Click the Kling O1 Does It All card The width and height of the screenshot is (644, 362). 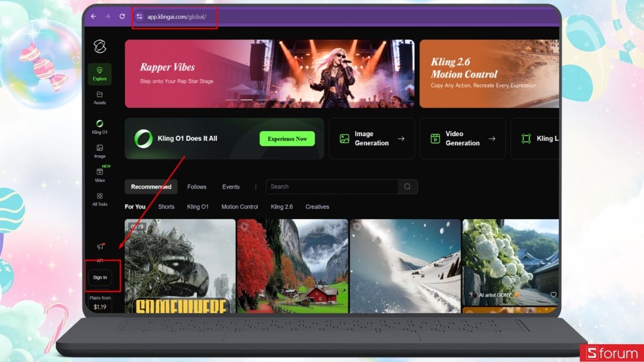(x=224, y=138)
